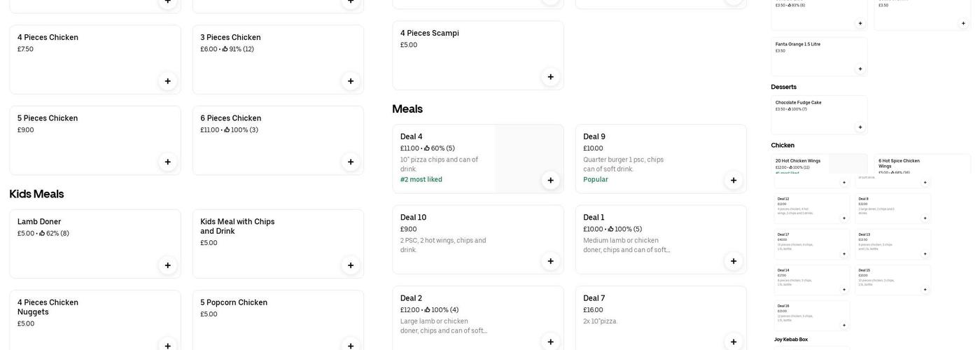Add Deal 7 two-pizza meal to basket
980x350 pixels.
[734, 342]
